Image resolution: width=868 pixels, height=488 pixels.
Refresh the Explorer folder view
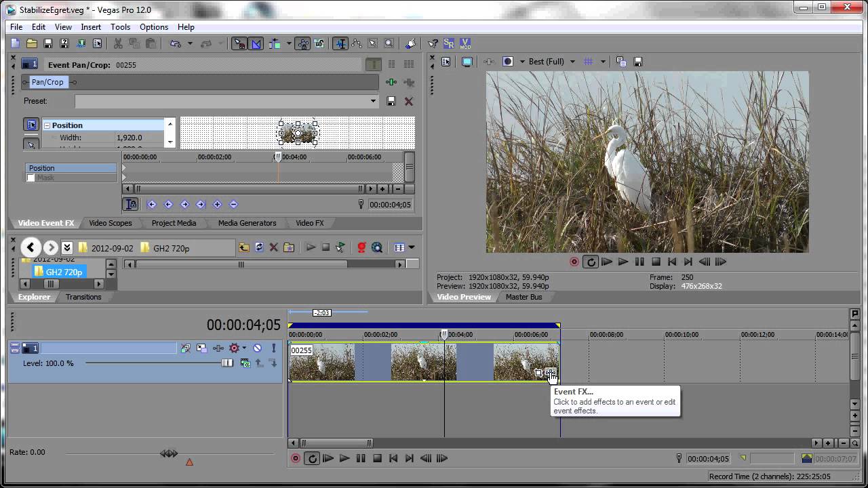259,247
